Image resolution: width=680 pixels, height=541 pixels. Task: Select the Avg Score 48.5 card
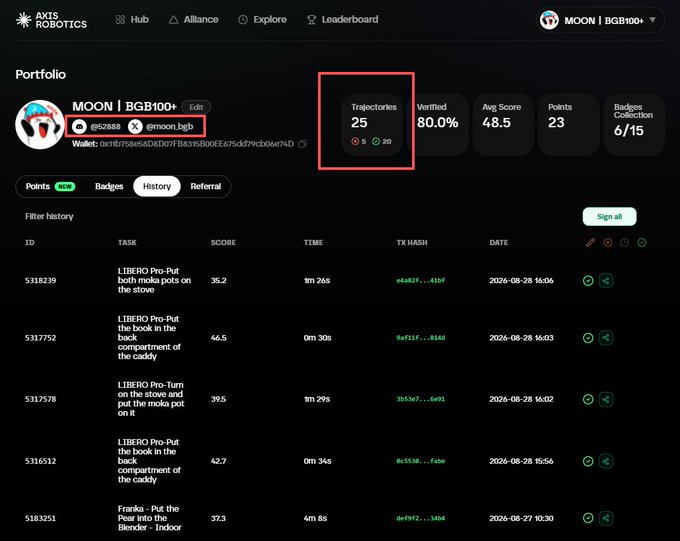pyautogui.click(x=503, y=125)
